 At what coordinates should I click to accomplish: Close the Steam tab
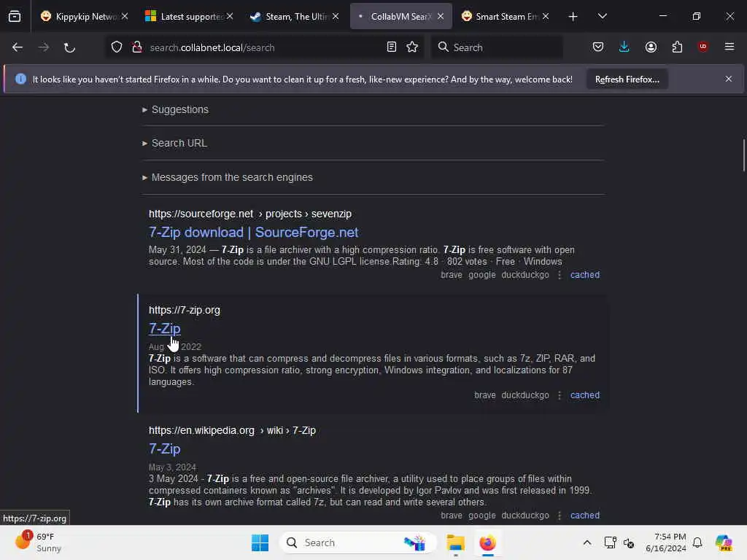[336, 17]
